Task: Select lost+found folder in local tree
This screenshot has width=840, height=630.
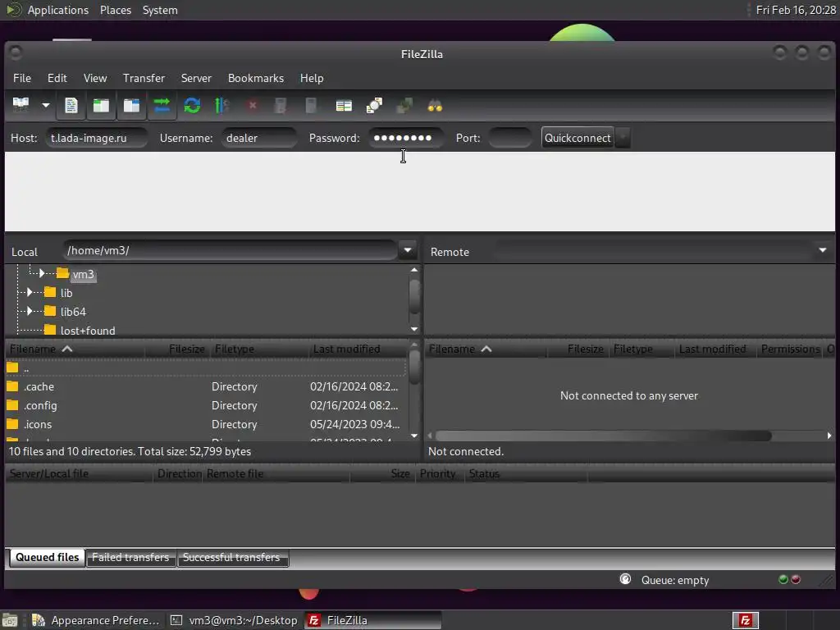Action: 88,331
